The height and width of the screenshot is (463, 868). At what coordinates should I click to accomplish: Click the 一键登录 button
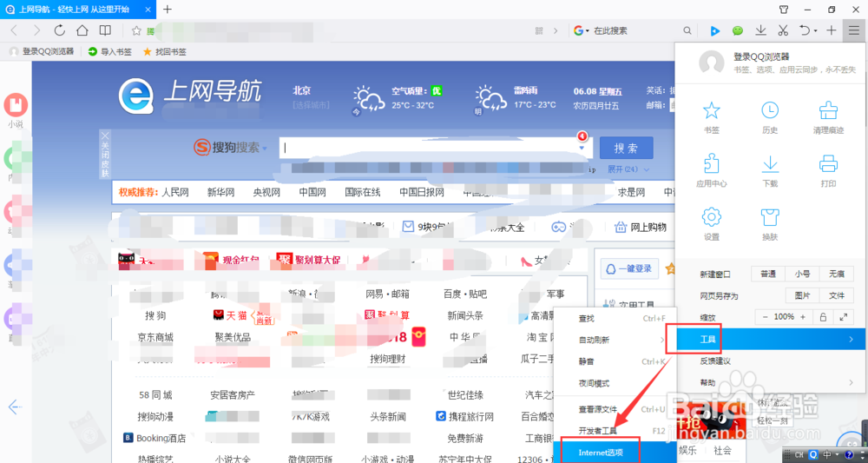630,268
